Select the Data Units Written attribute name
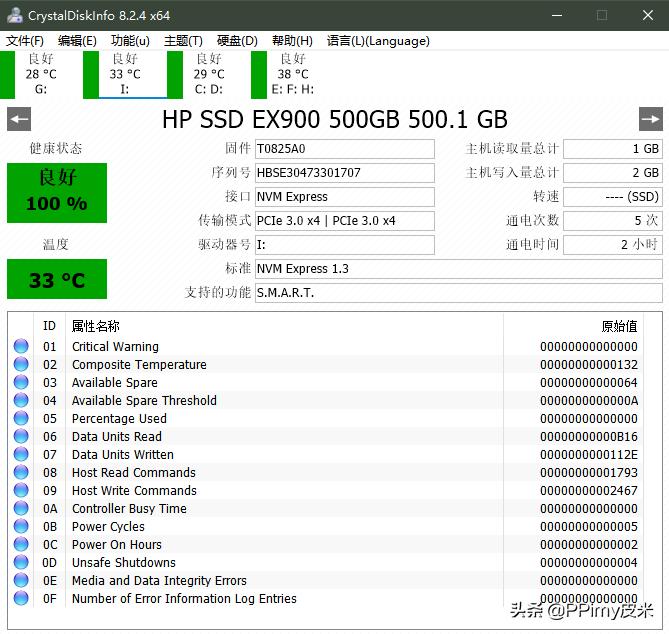This screenshot has width=669, height=634. tap(122, 454)
